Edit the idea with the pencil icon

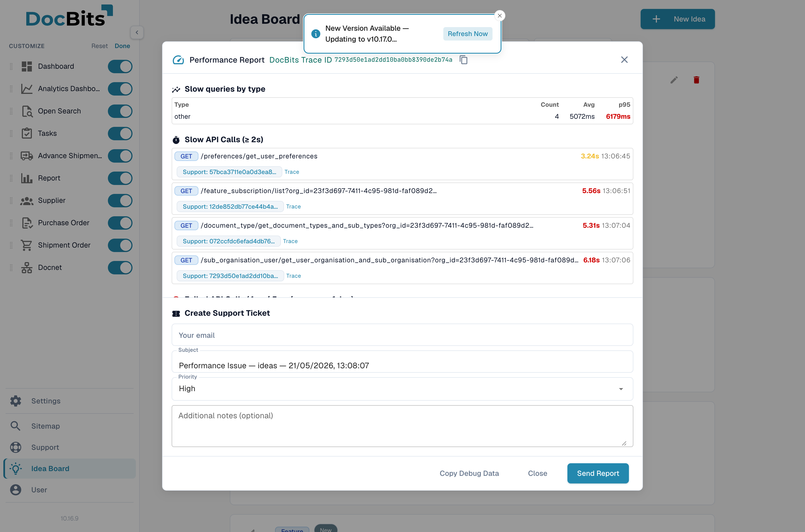point(674,80)
